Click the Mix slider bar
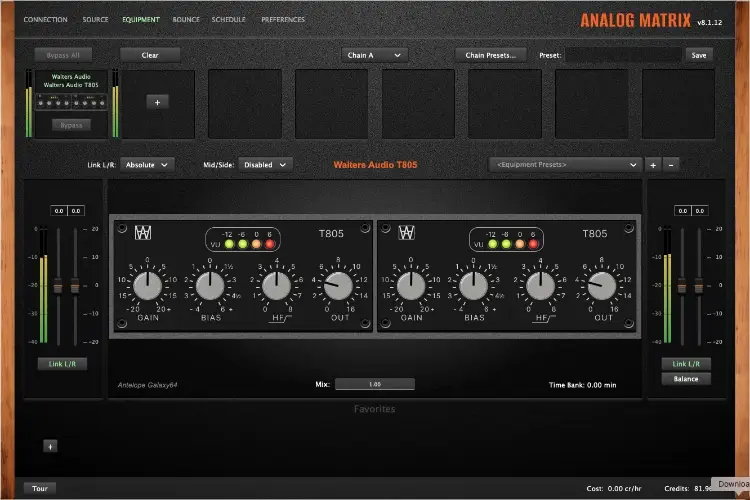The width and height of the screenshot is (750, 500). point(375,384)
